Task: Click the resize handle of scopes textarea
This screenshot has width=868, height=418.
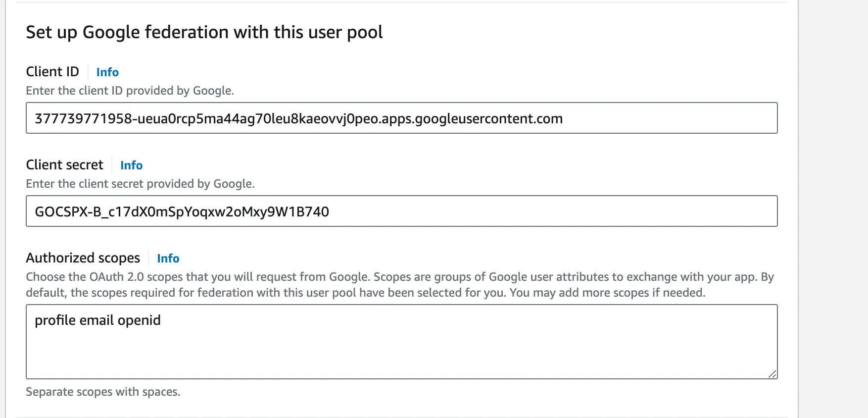Action: click(772, 374)
